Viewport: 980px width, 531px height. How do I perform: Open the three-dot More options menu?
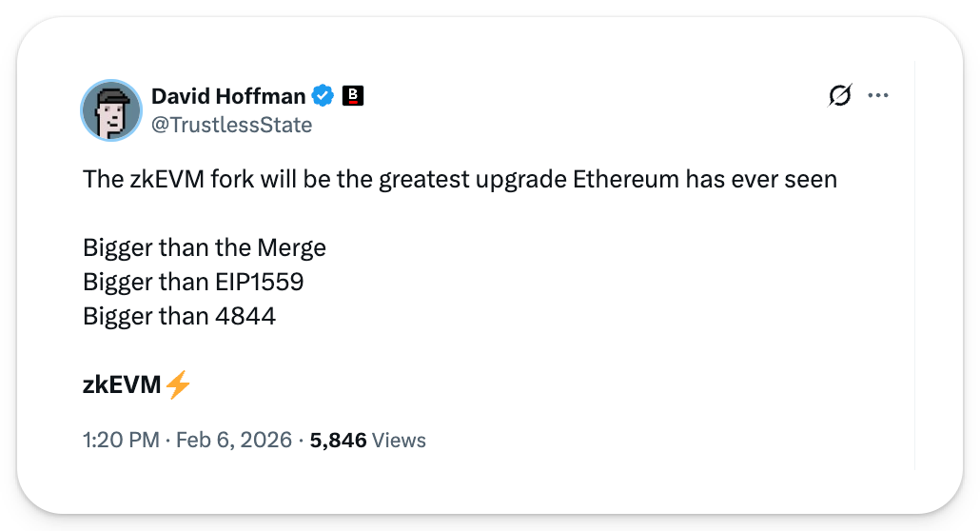(x=878, y=95)
